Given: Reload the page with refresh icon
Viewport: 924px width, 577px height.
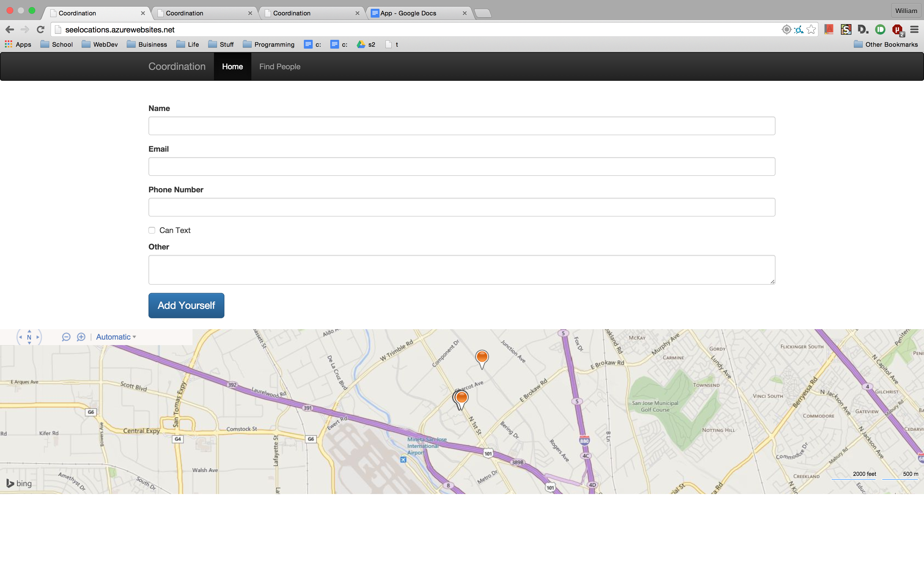Looking at the screenshot, I should pos(40,29).
